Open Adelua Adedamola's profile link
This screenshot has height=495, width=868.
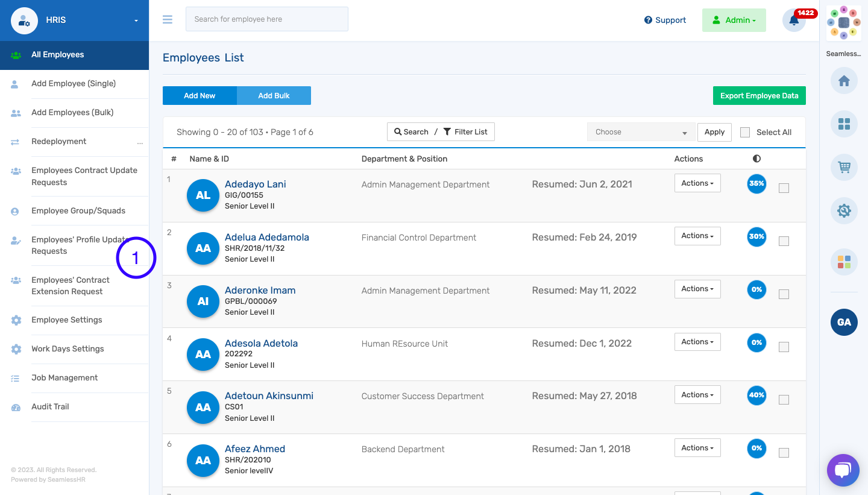tap(267, 237)
